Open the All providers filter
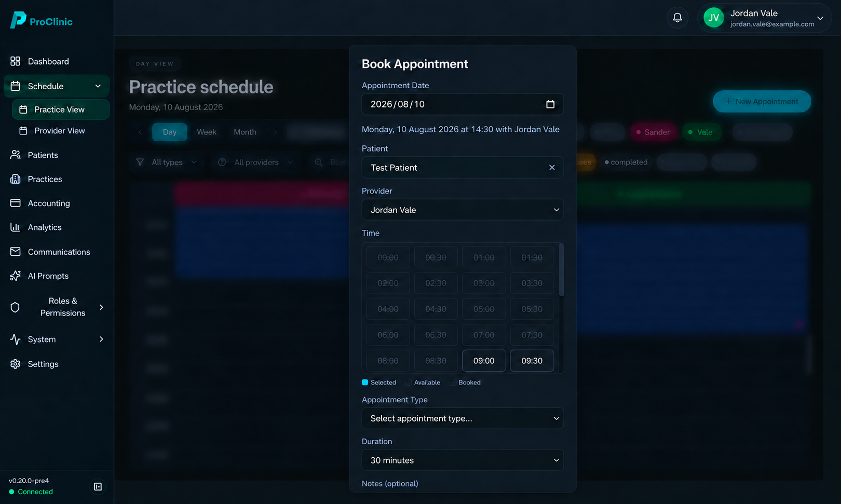Image resolution: width=841 pixels, height=504 pixels. 256,162
